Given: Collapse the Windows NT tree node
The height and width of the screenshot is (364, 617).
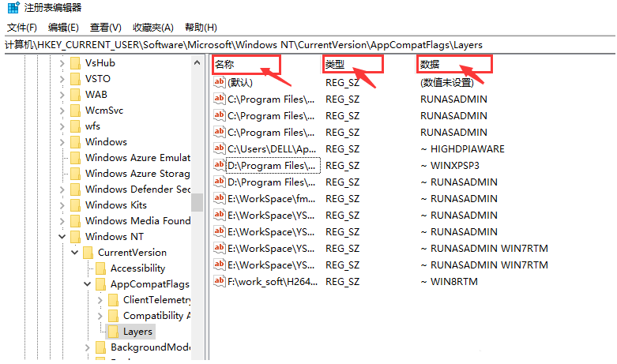Looking at the screenshot, I should click(x=62, y=237).
